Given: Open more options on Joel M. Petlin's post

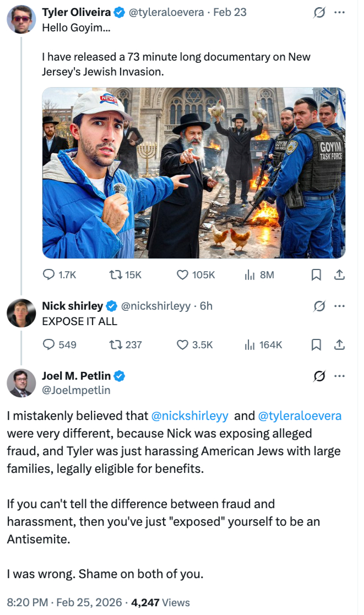Looking at the screenshot, I should coord(340,376).
